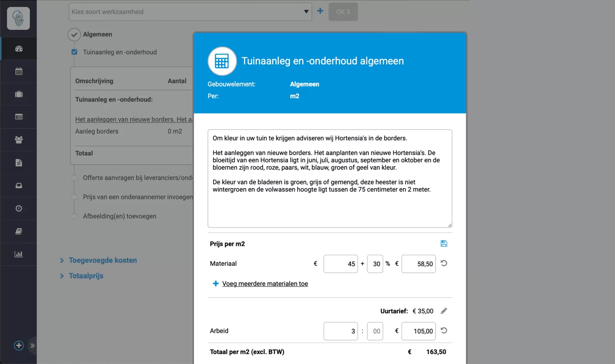
Task: Expand the sidebar with double chevron
Action: (32, 346)
